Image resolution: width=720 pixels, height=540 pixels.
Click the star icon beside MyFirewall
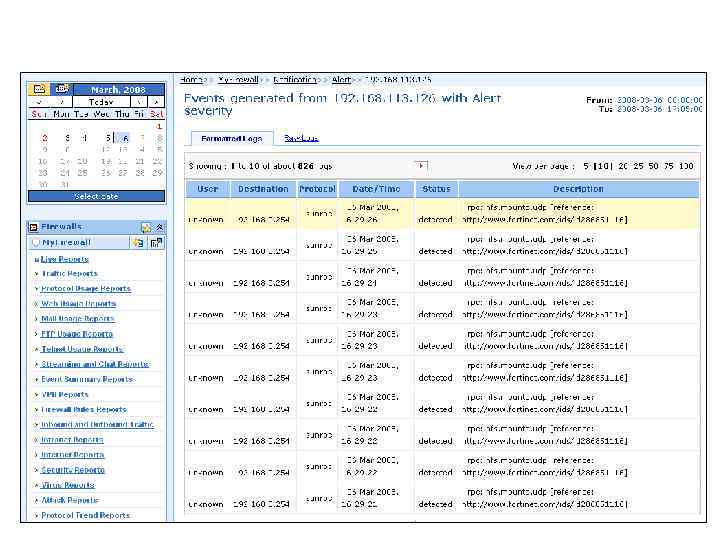137,243
